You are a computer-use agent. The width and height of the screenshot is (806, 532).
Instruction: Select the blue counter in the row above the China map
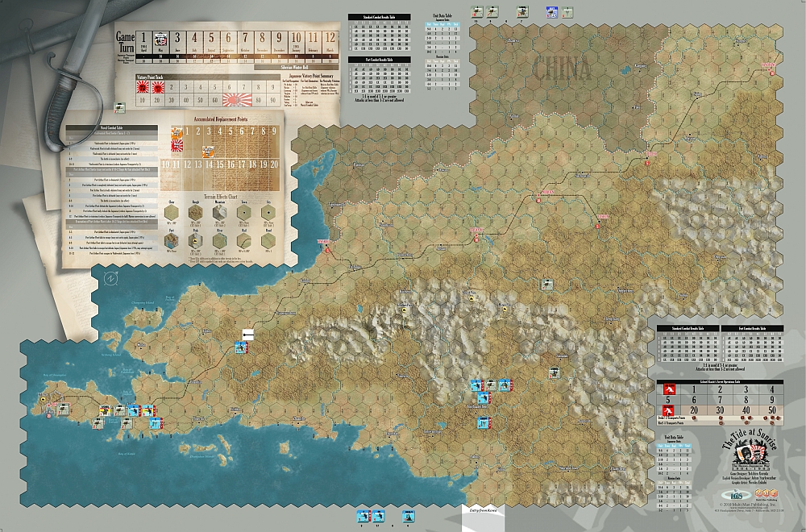click(551, 12)
